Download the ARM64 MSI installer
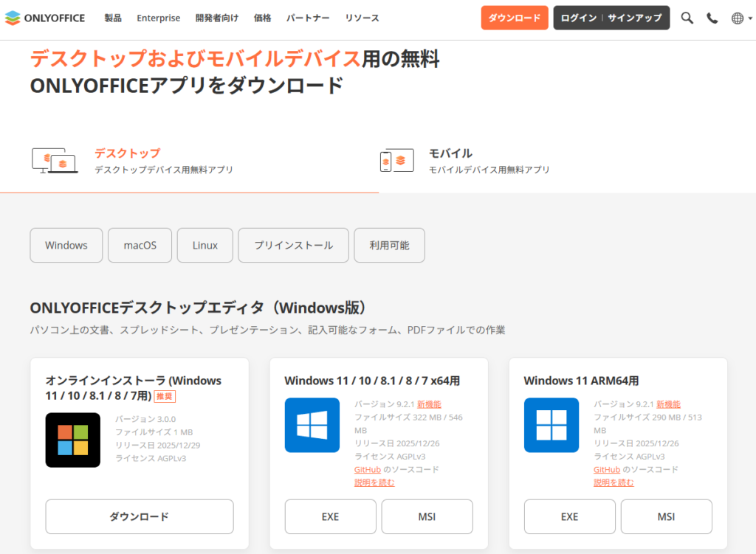Image resolution: width=756 pixels, height=554 pixels. click(666, 516)
